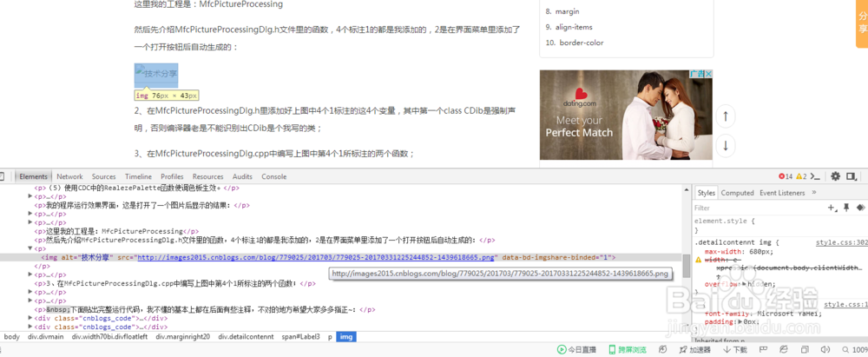Click the yellow warnings count icon
This screenshot has height=357, width=868.
click(x=799, y=176)
